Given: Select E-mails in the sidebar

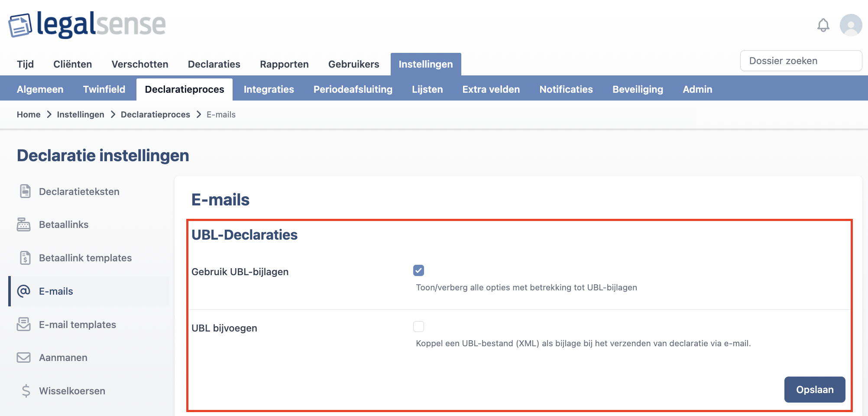Looking at the screenshot, I should click(x=89, y=291).
